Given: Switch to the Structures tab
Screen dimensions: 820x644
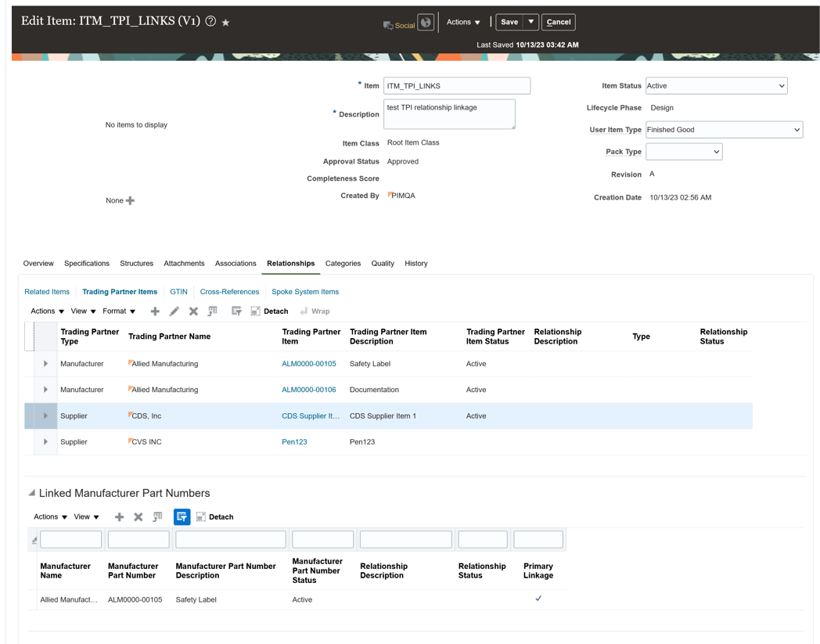Looking at the screenshot, I should [136, 264].
